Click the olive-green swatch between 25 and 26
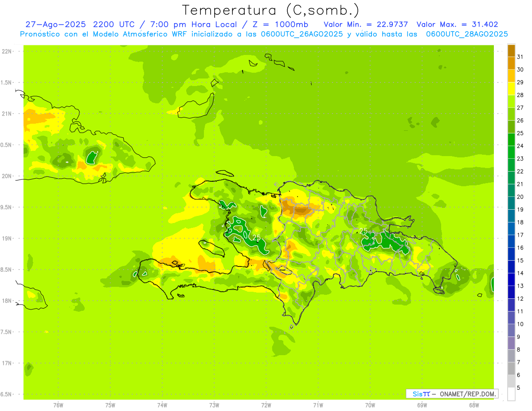Image resolution: width=532 pixels, height=411 pixels. tap(511, 127)
